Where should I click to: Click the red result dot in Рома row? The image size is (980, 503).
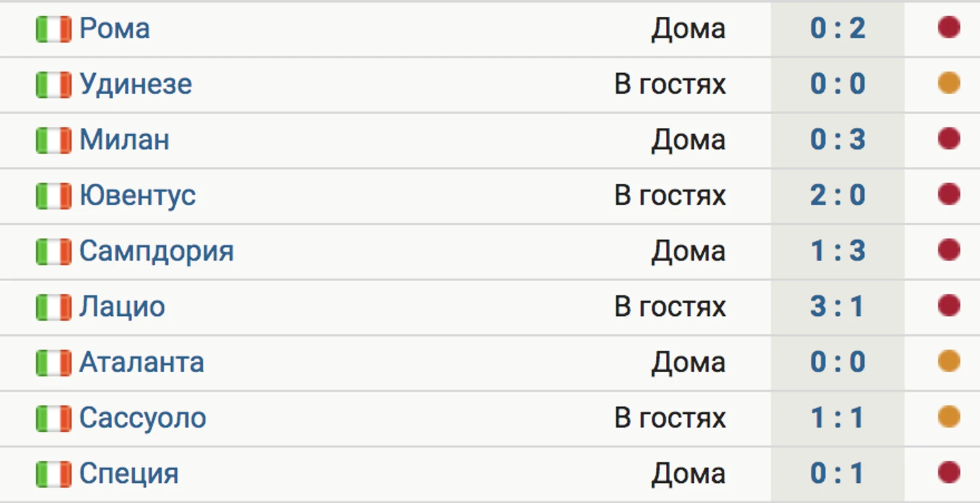pyautogui.click(x=948, y=28)
